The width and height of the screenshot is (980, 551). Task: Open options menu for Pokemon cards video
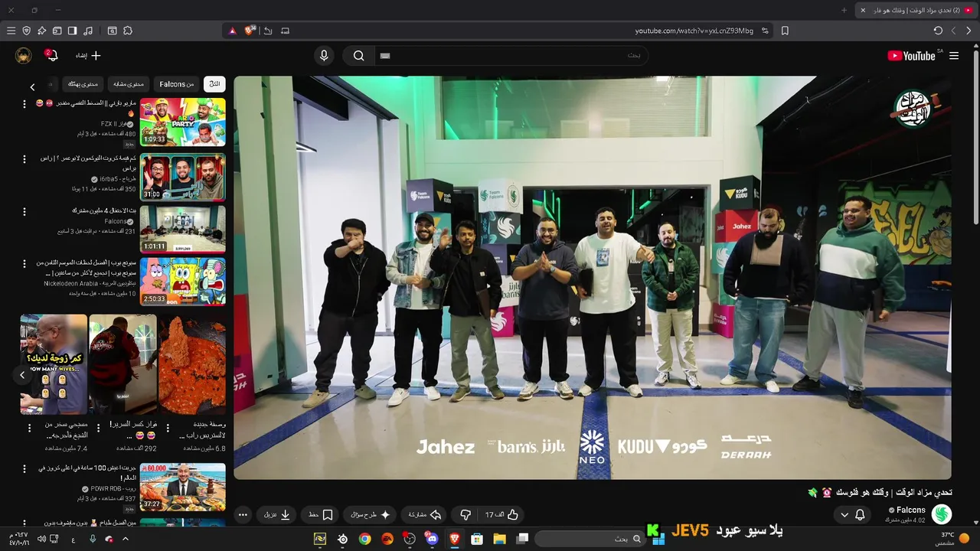point(24,159)
